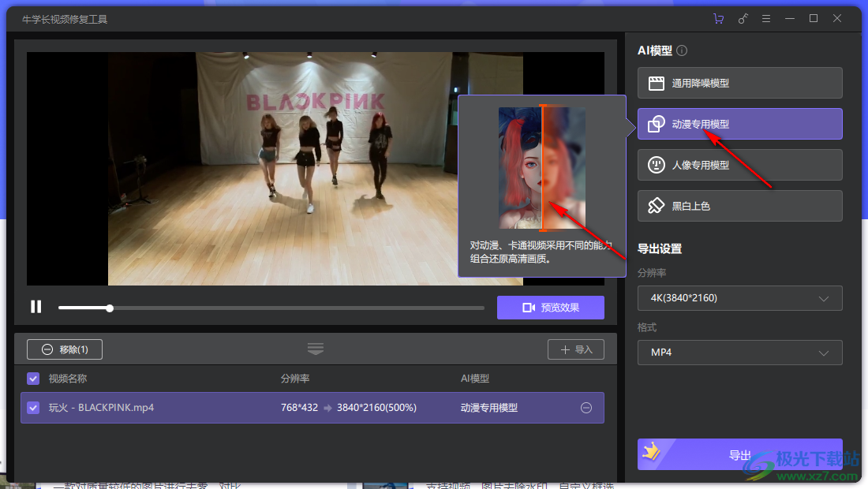Choose the 人像专用模型 option

739,165
